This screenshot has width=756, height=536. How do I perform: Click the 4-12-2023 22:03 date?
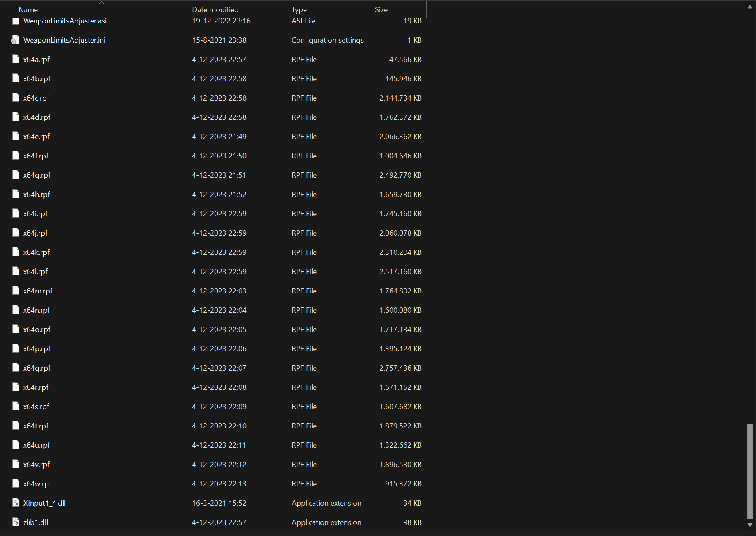[x=219, y=291]
